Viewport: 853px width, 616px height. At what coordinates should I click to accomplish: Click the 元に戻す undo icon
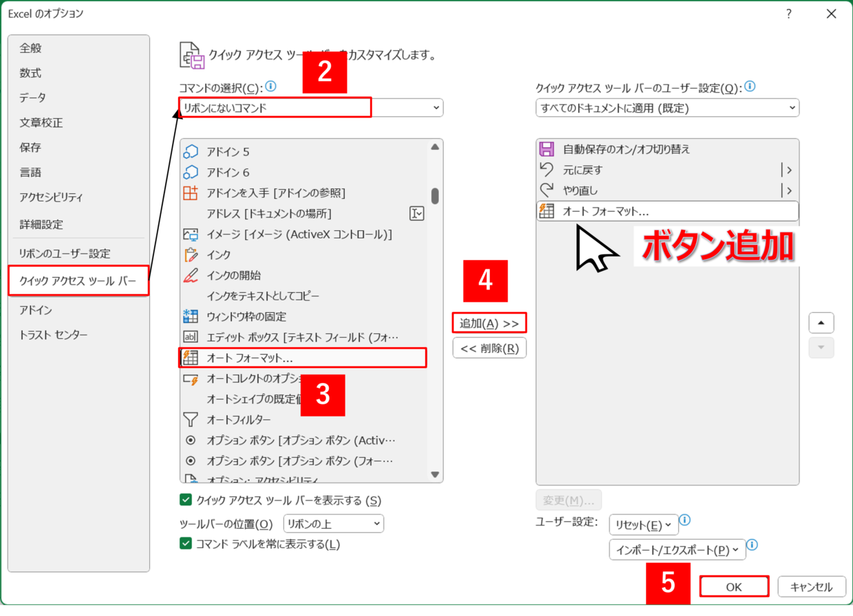coord(547,170)
